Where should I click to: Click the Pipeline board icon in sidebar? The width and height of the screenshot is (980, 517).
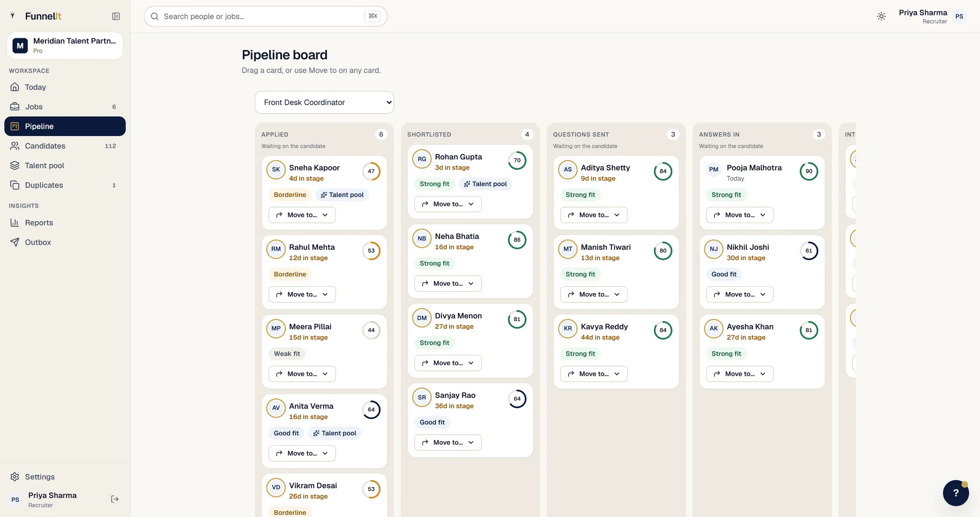(x=15, y=126)
